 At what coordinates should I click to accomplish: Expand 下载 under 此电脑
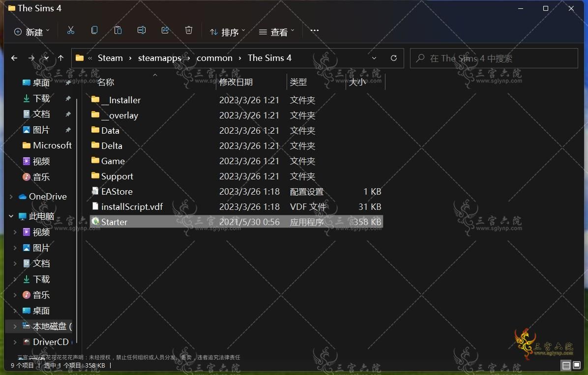point(15,279)
